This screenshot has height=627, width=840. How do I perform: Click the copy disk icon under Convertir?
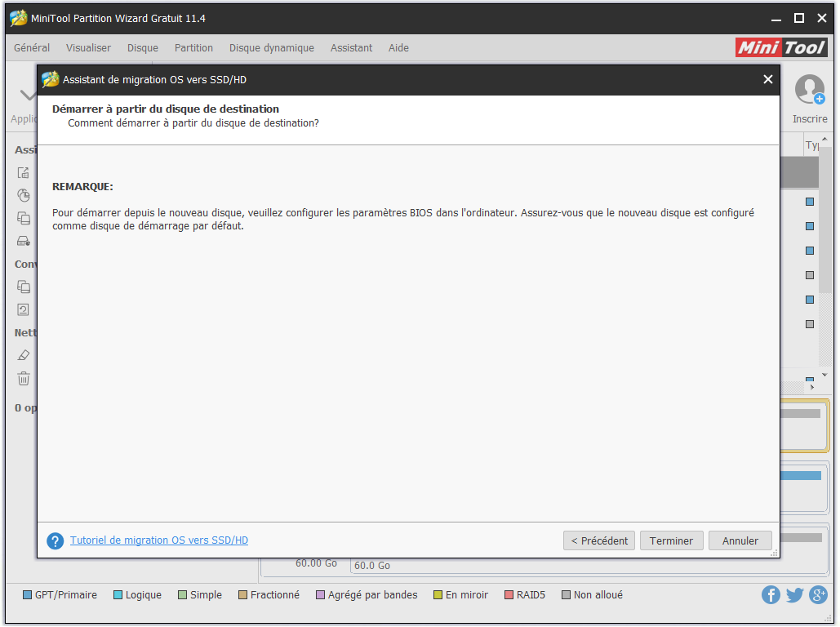click(x=24, y=287)
